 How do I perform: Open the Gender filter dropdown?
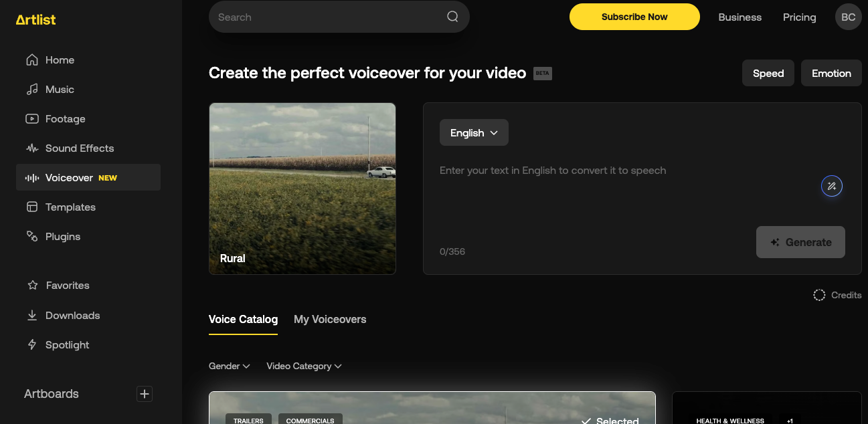point(229,366)
